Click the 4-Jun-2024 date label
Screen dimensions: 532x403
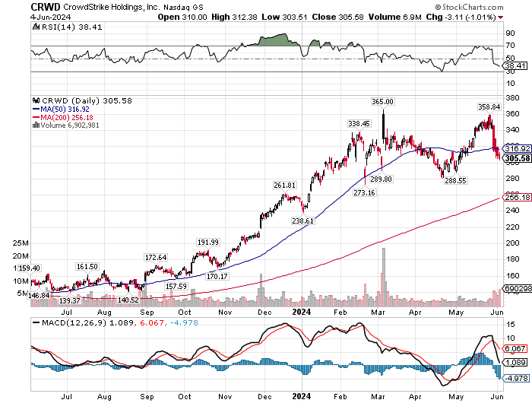coord(51,17)
